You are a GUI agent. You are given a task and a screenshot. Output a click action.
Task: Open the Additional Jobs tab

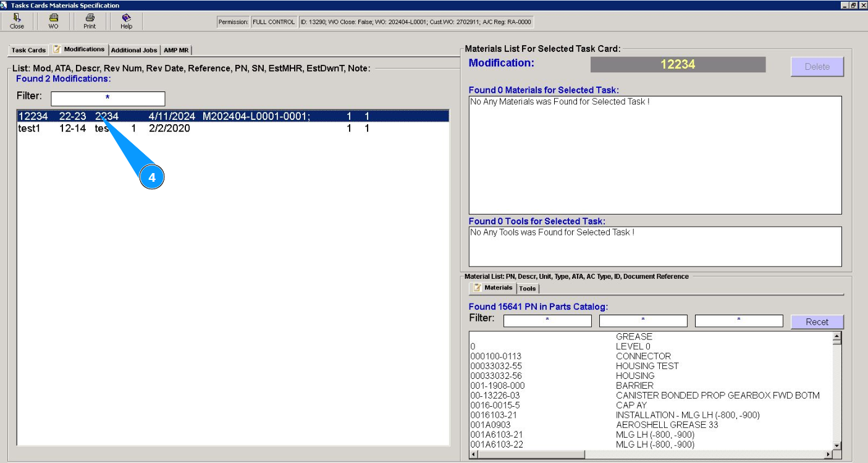[135, 50]
